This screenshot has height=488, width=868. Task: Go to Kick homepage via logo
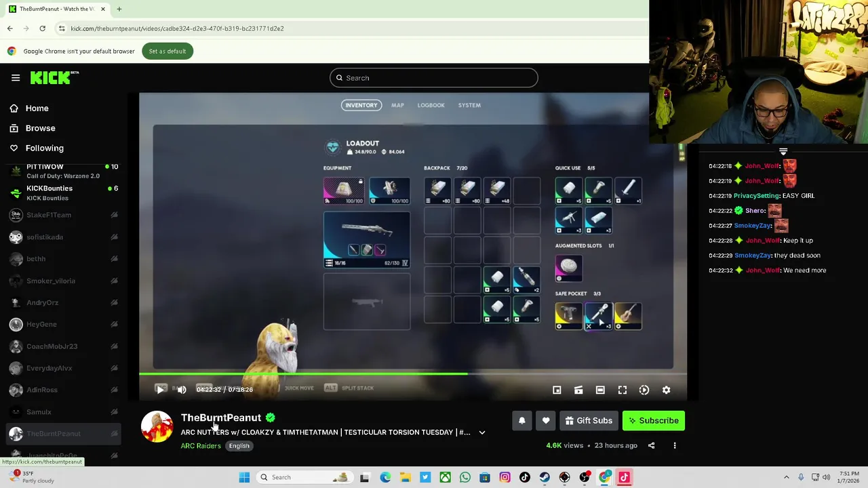tap(54, 77)
